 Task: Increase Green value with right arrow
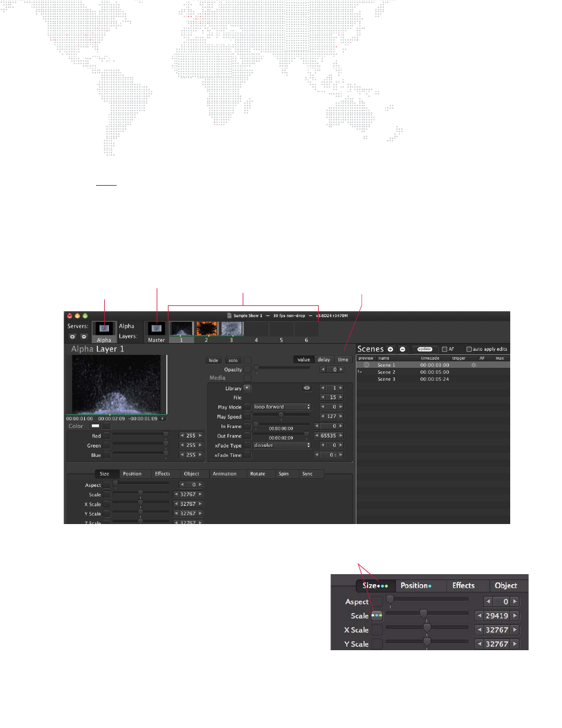pyautogui.click(x=200, y=445)
